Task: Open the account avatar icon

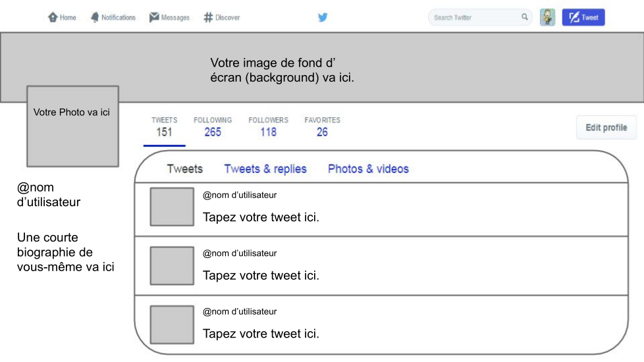Action: pyautogui.click(x=547, y=18)
